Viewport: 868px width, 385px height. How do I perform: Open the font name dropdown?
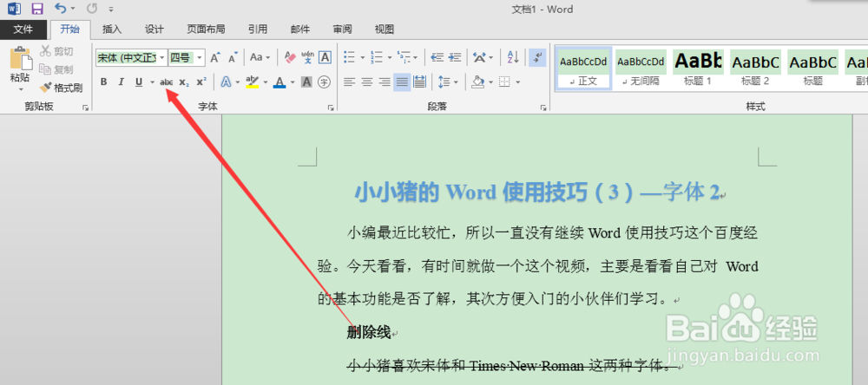161,57
